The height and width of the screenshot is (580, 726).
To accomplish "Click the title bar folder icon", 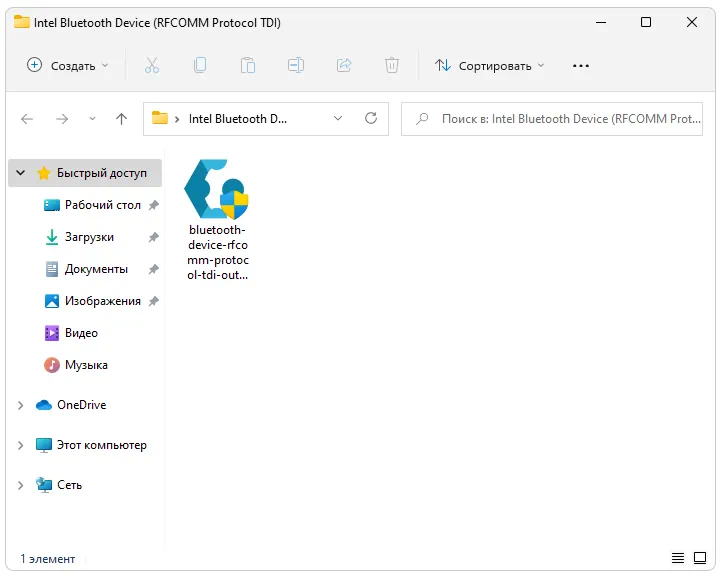I will click(x=21, y=22).
